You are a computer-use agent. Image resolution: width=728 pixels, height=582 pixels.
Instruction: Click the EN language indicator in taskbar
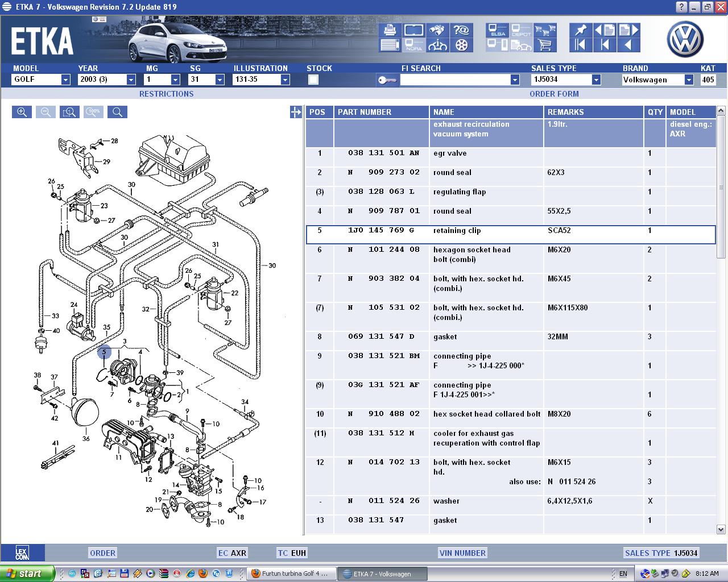coord(623,573)
